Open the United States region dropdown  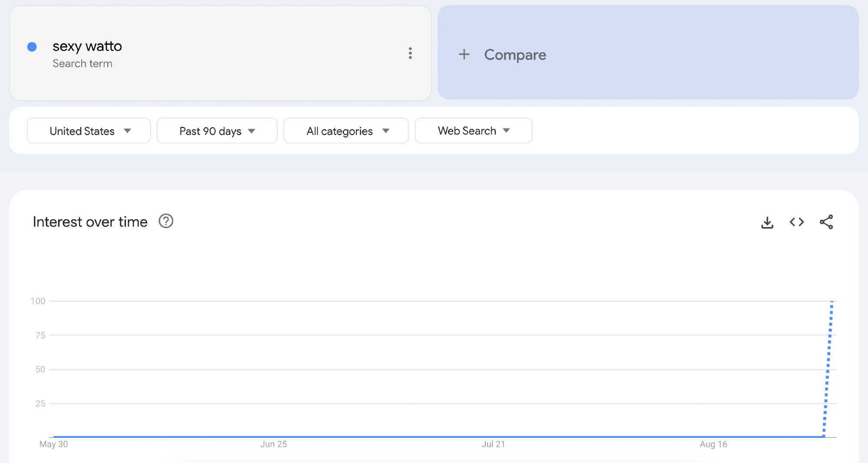(89, 131)
